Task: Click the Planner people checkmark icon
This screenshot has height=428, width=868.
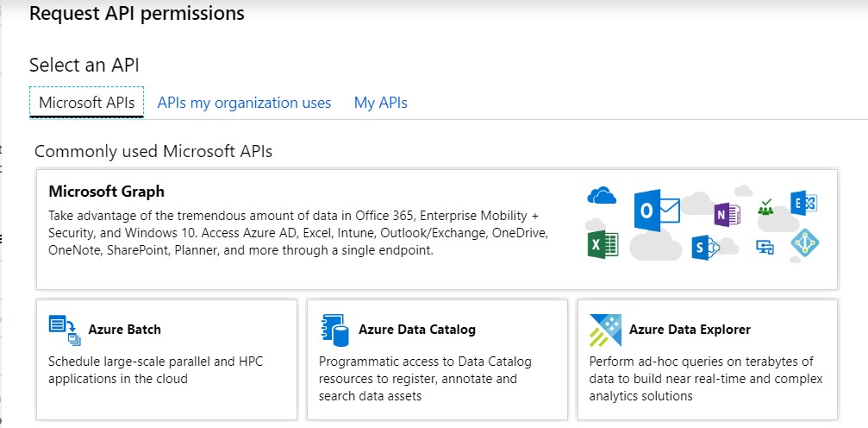Action: [x=765, y=207]
